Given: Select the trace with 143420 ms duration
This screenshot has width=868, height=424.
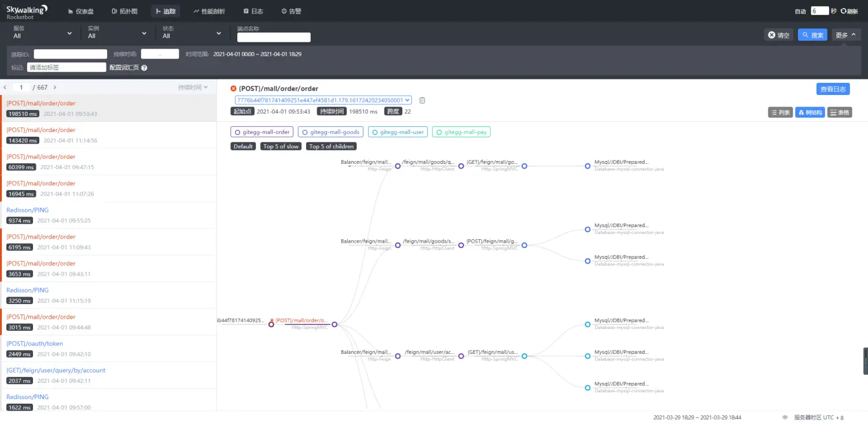Looking at the screenshot, I should [x=108, y=135].
